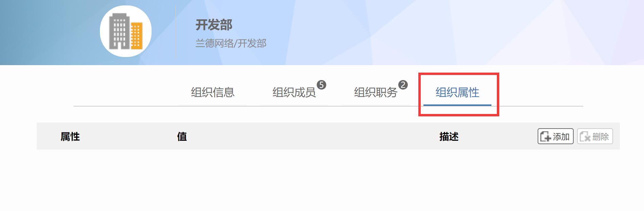Click the building avatar icon
The width and height of the screenshot is (644, 211).
[x=125, y=31]
